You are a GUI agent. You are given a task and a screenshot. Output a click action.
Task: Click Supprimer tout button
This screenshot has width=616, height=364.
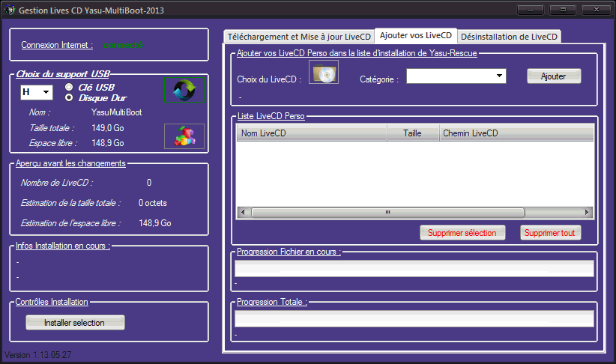(x=550, y=233)
